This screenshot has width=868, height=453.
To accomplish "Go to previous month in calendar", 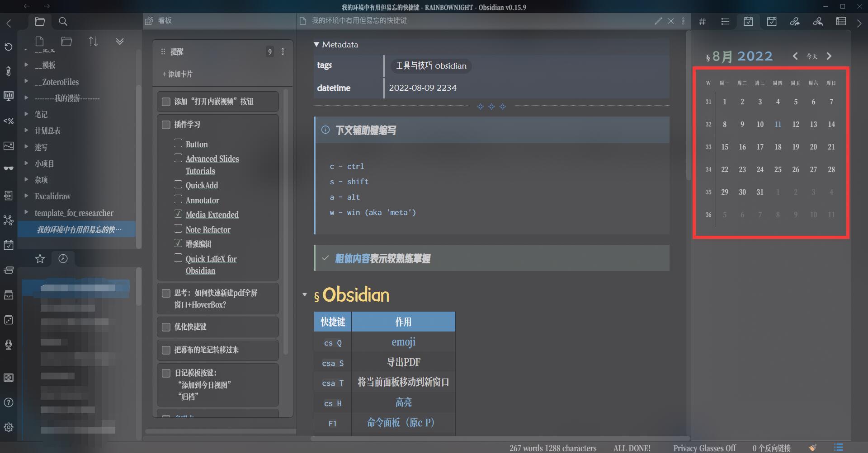I will 795,56.
